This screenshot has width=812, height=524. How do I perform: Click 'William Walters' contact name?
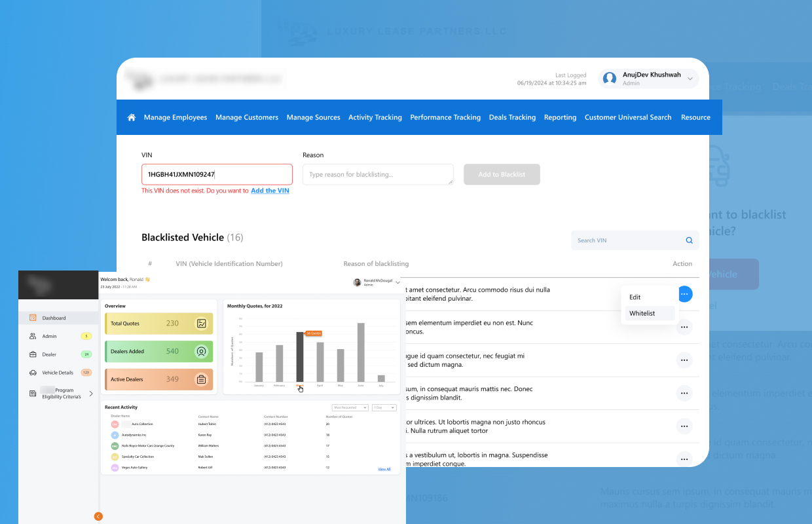pyautogui.click(x=209, y=445)
